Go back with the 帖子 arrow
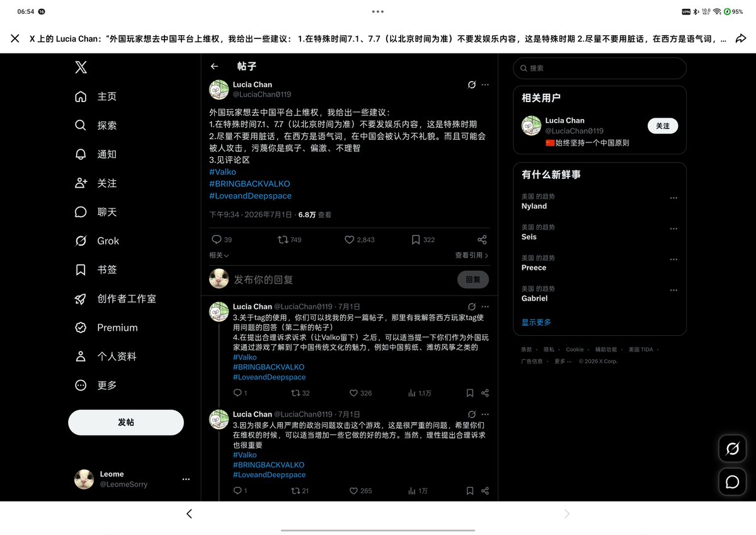The width and height of the screenshot is (756, 535). (x=214, y=66)
